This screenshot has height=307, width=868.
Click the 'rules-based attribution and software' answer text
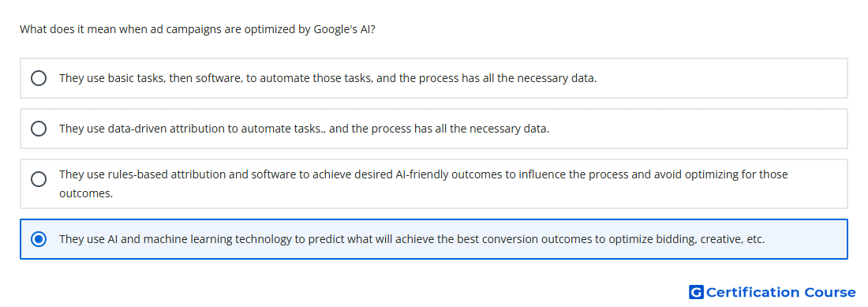[424, 184]
